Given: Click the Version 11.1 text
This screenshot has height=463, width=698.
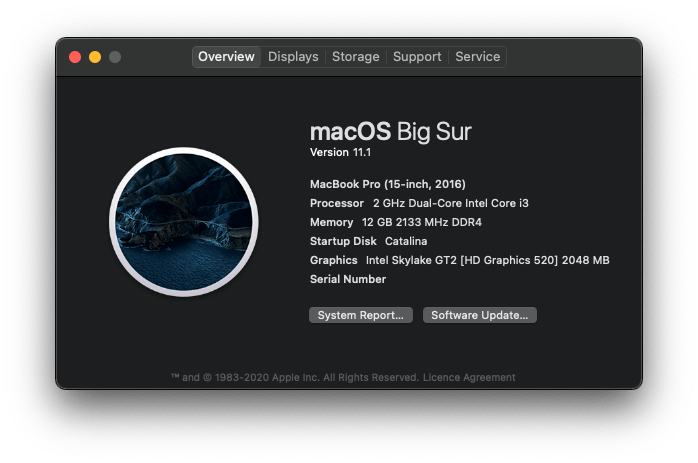Looking at the screenshot, I should click(x=341, y=152).
